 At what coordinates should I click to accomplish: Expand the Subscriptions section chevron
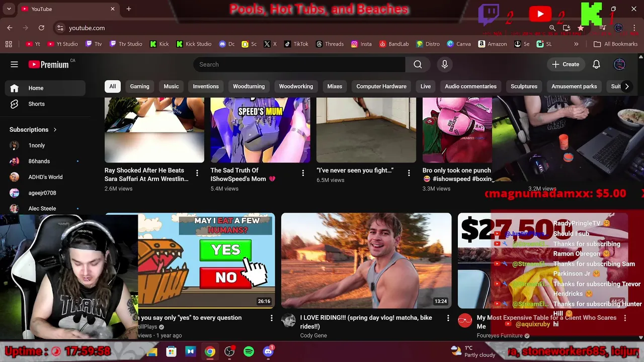click(x=55, y=130)
